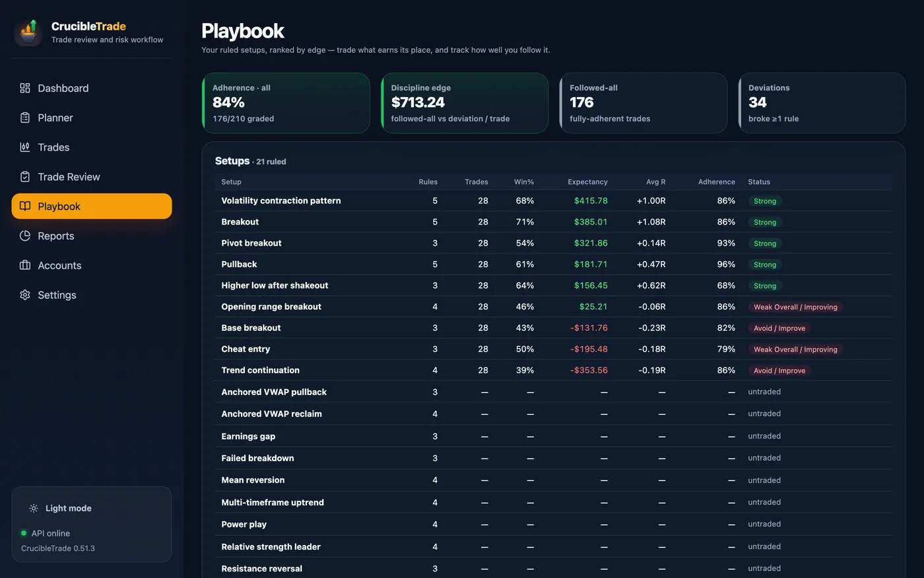The width and height of the screenshot is (924, 578).
Task: Select Higher low after shakeout setup
Action: point(554,285)
